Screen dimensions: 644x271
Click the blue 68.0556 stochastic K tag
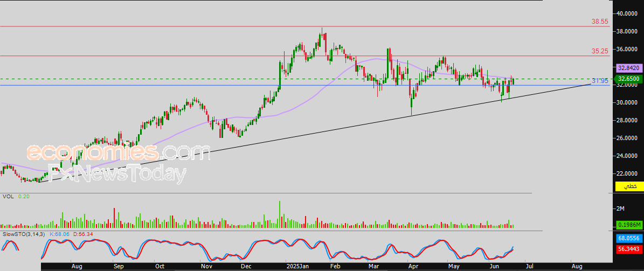[x=629, y=239]
